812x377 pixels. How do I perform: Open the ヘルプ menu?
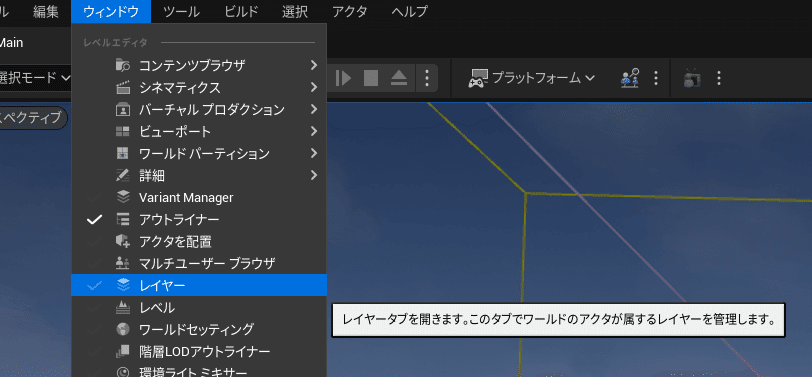pyautogui.click(x=410, y=11)
